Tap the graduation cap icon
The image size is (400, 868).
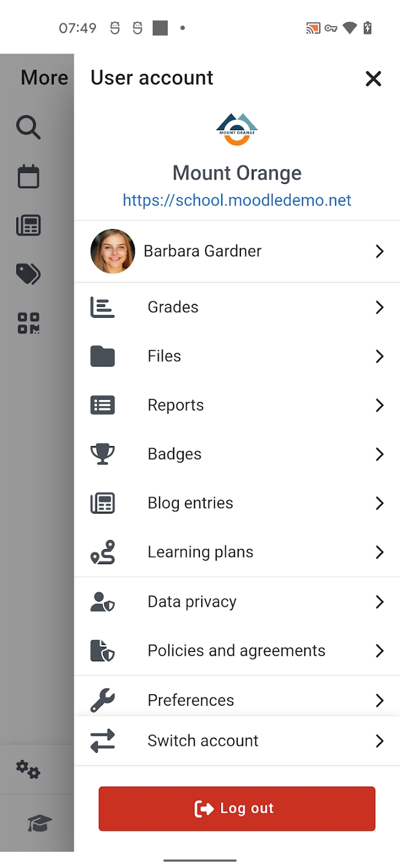40,823
